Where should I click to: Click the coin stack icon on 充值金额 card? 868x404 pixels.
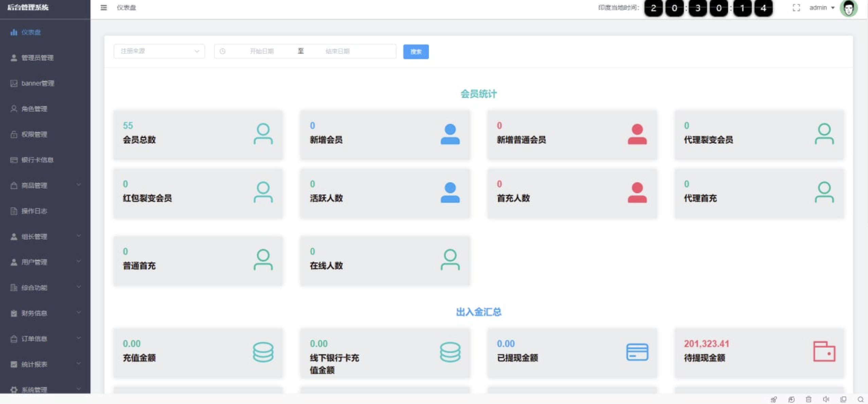point(263,352)
